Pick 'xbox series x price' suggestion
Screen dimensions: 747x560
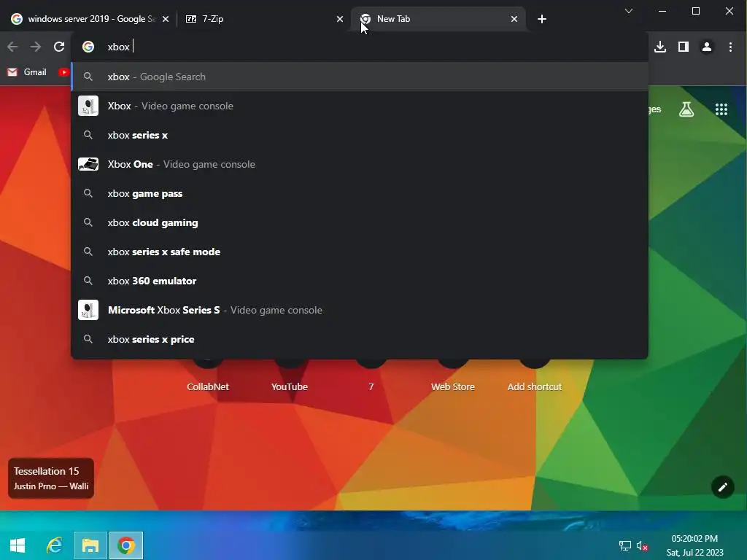pos(360,339)
